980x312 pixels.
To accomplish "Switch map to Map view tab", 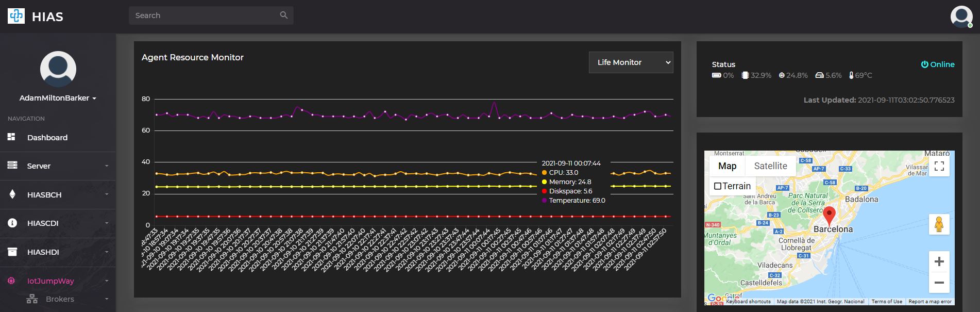I will (728, 166).
